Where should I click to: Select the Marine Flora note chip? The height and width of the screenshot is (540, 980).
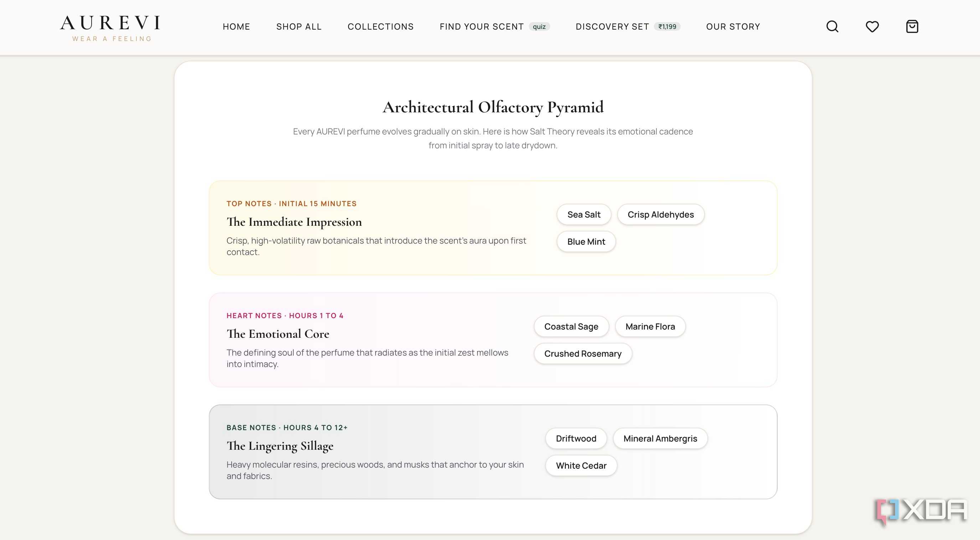pos(650,326)
